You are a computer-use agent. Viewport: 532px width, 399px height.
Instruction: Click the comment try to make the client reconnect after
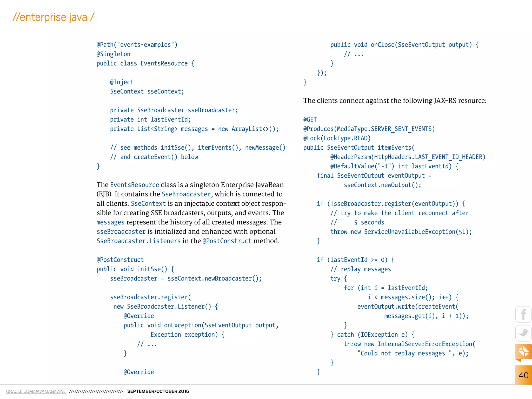click(x=399, y=213)
